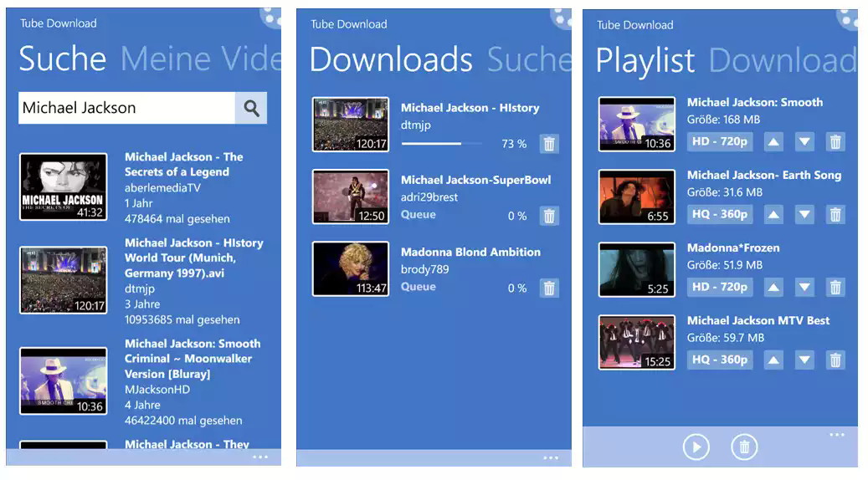Open Smooth Criminal Moonwalker search result thumbnail

click(x=63, y=381)
